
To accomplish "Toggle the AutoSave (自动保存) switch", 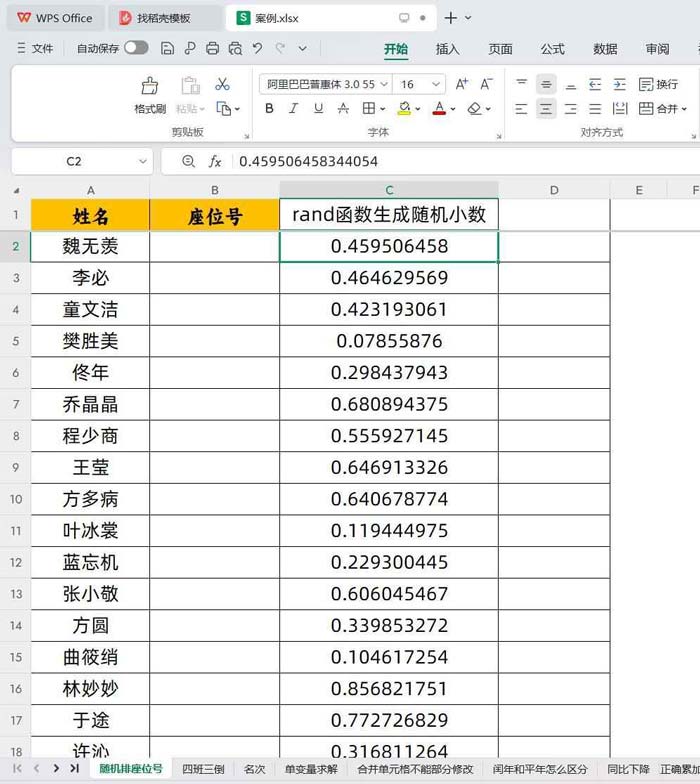I will pyautogui.click(x=136, y=48).
